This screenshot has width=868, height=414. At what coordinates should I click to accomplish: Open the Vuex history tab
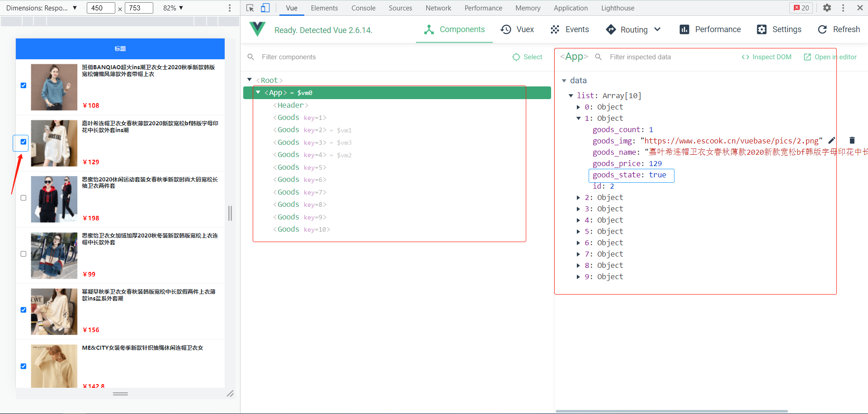[x=517, y=29]
